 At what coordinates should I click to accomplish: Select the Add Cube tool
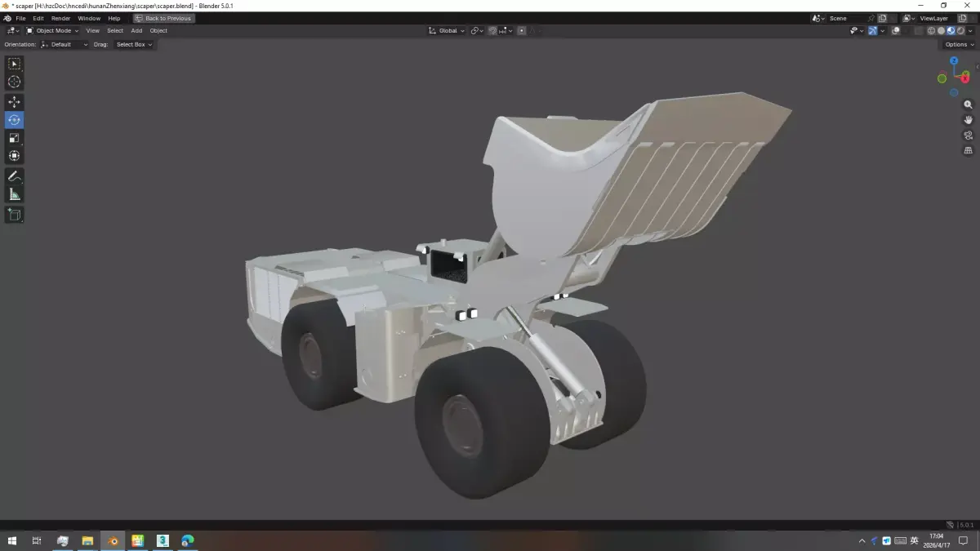click(14, 215)
